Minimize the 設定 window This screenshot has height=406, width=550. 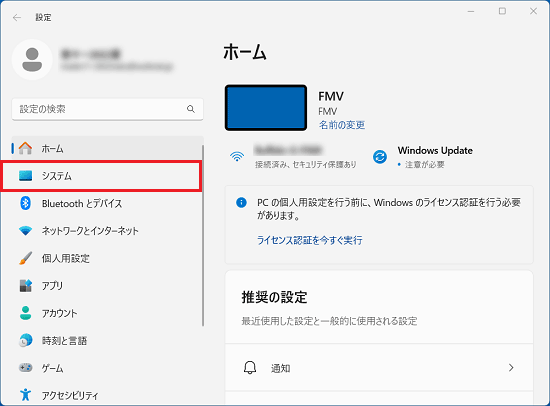tap(471, 11)
